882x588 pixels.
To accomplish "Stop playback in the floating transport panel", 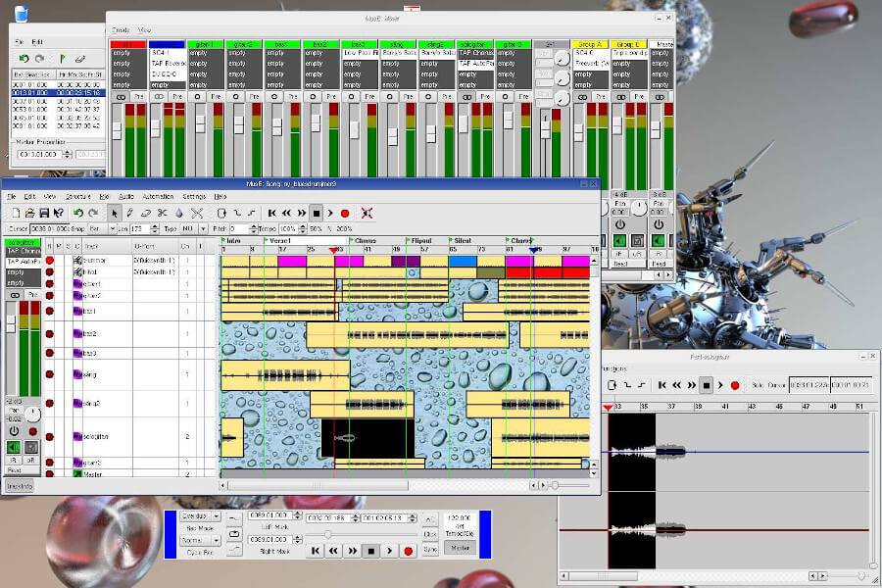I will click(370, 551).
